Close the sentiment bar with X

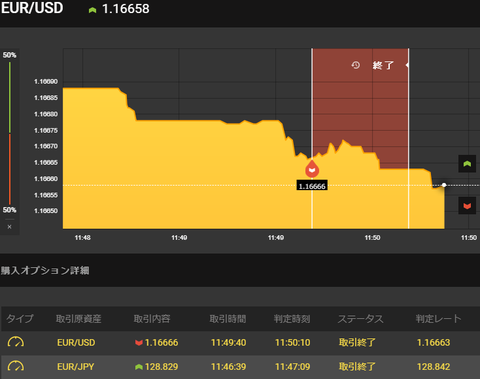(9, 227)
